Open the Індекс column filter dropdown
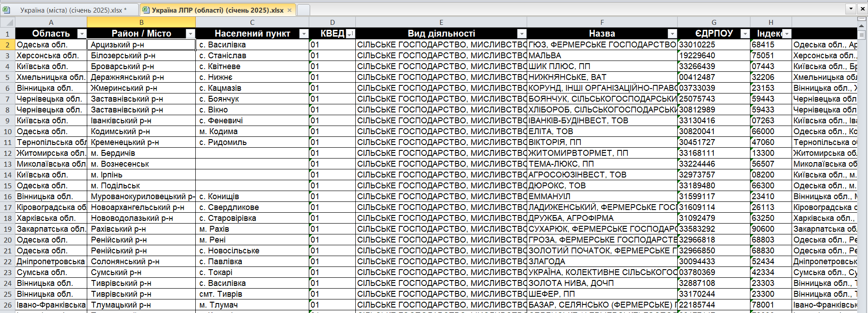The image size is (868, 313). (x=787, y=34)
